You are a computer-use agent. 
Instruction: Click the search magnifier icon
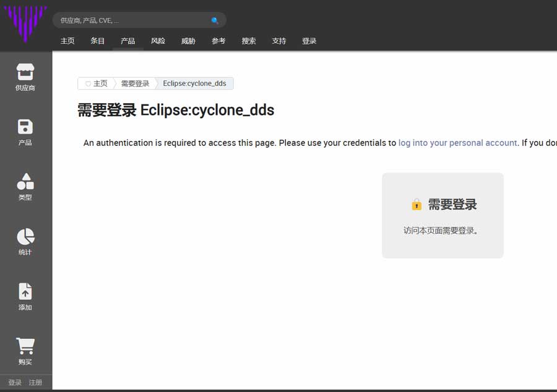pyautogui.click(x=215, y=20)
